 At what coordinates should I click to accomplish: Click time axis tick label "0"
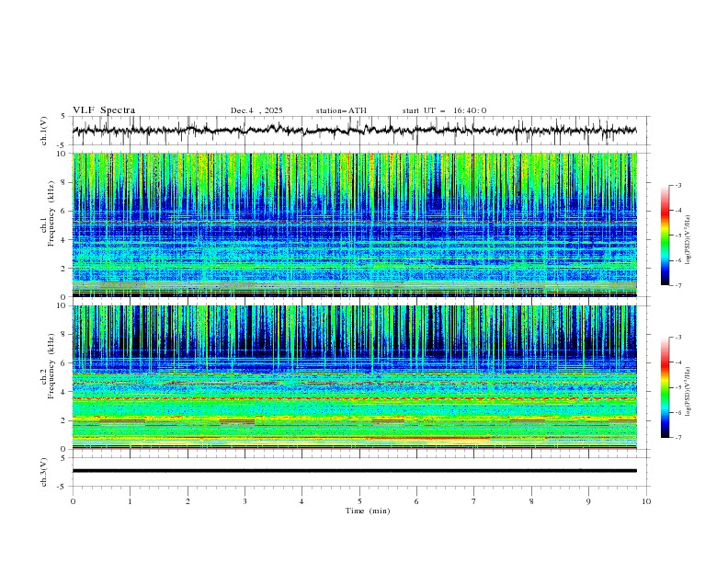(73, 501)
